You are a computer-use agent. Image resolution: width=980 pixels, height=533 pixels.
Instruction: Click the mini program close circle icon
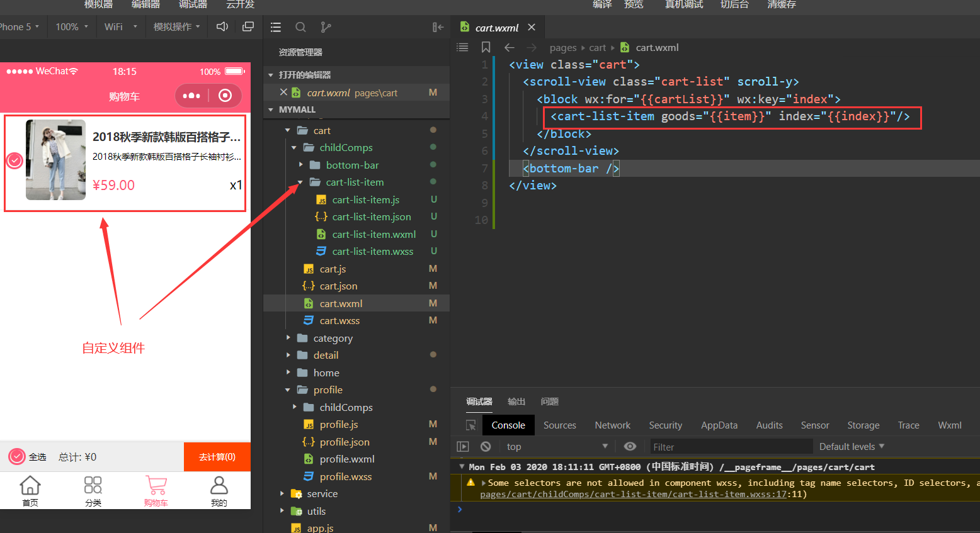pyautogui.click(x=225, y=96)
